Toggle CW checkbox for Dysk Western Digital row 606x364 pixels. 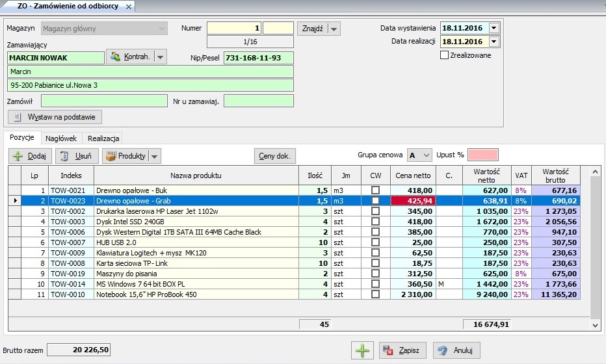tap(375, 232)
